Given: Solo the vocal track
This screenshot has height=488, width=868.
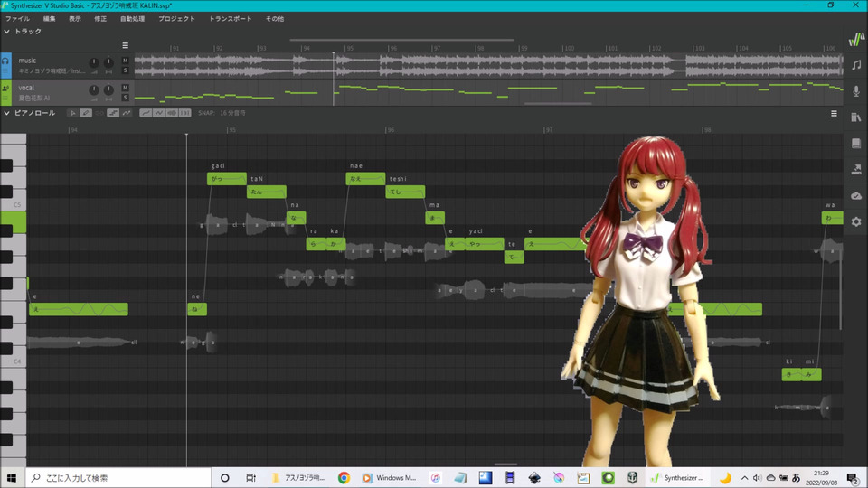Looking at the screenshot, I should pos(125,98).
